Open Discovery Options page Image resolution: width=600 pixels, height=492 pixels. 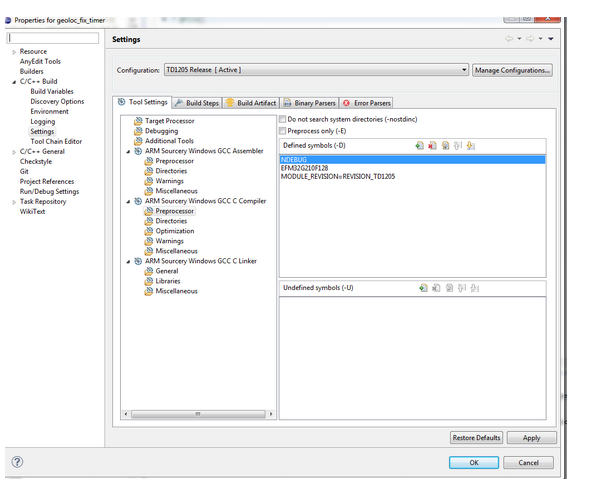point(57,101)
